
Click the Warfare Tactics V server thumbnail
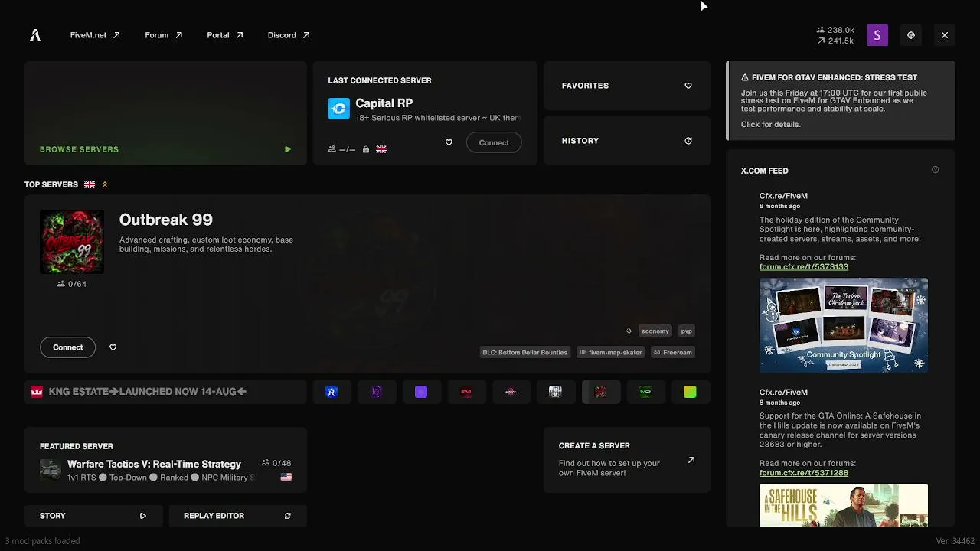click(51, 470)
